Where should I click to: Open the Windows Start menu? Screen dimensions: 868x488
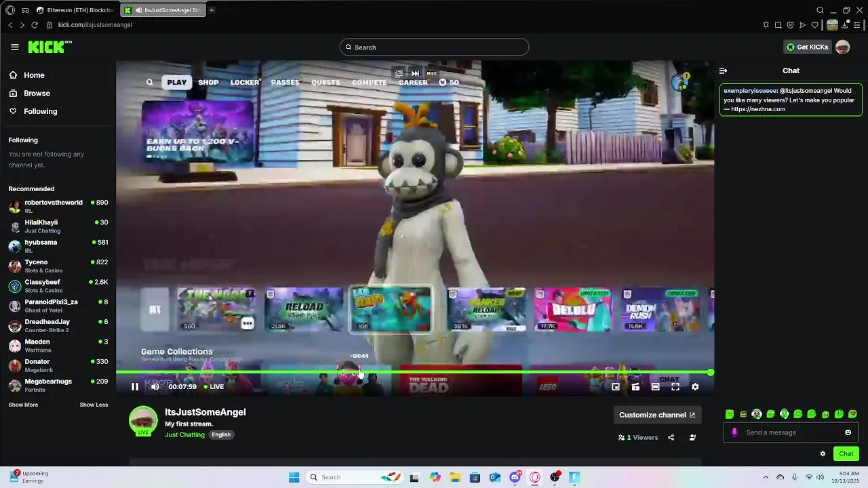pyautogui.click(x=294, y=477)
